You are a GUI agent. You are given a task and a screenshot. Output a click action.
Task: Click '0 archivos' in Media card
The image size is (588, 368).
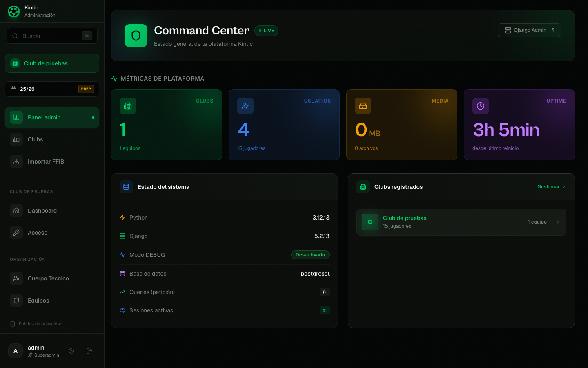(366, 148)
